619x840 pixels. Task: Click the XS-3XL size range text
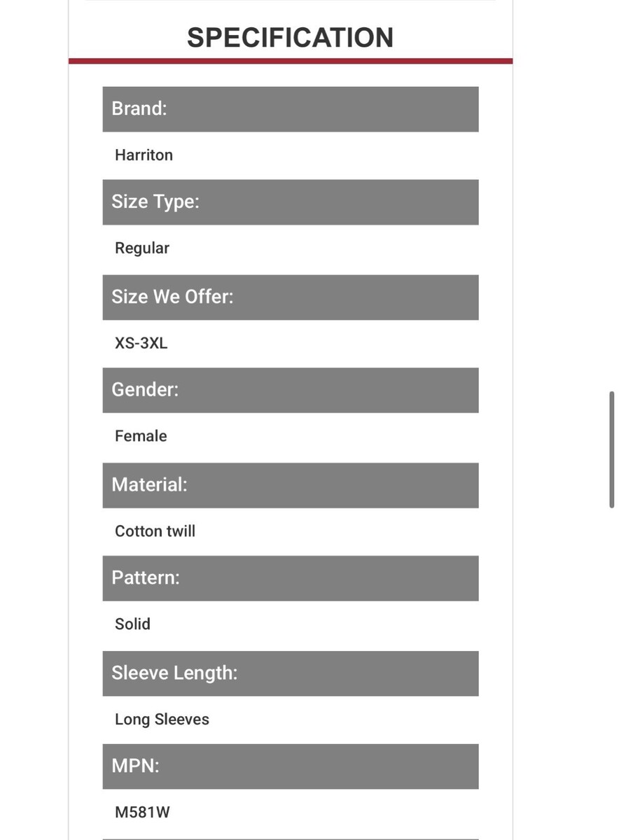tap(141, 344)
